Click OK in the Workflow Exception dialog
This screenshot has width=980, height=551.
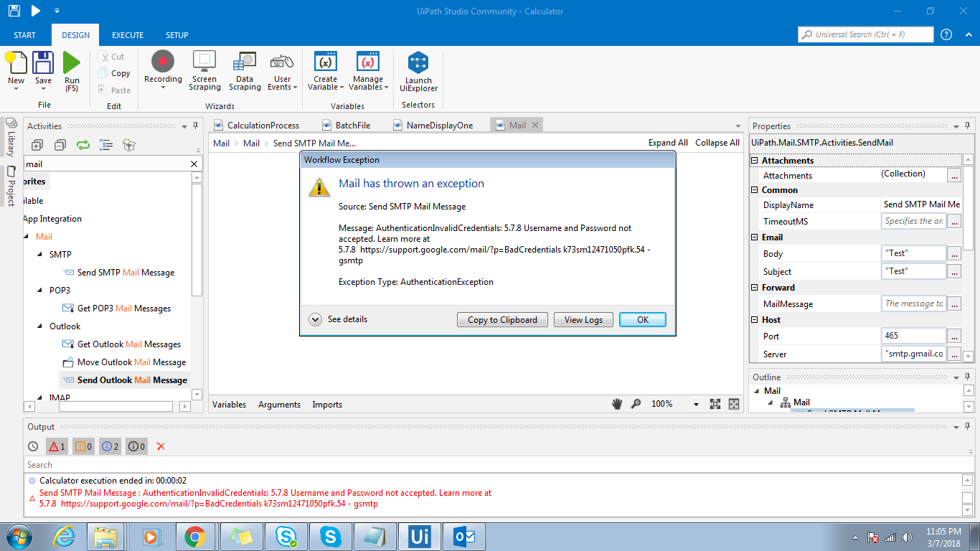pyautogui.click(x=643, y=320)
